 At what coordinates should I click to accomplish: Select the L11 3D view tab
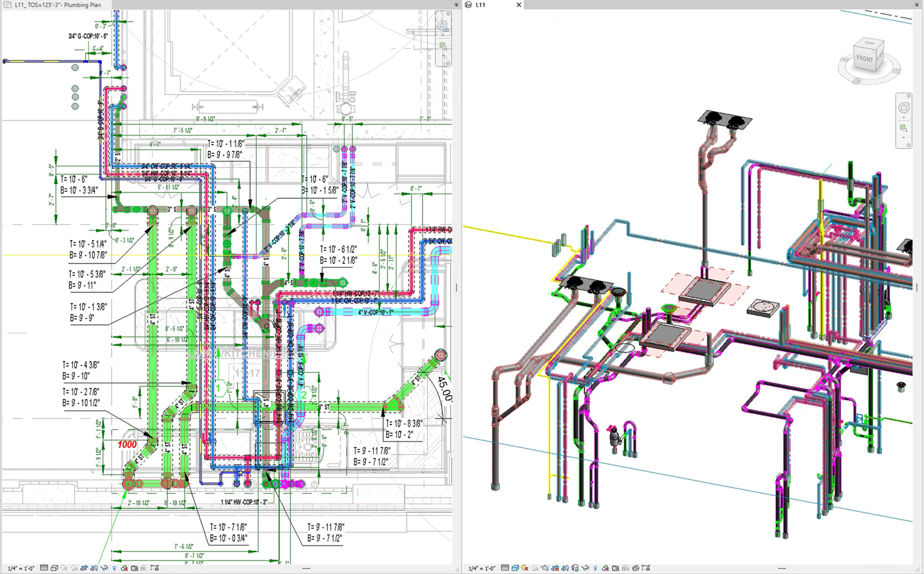[480, 5]
